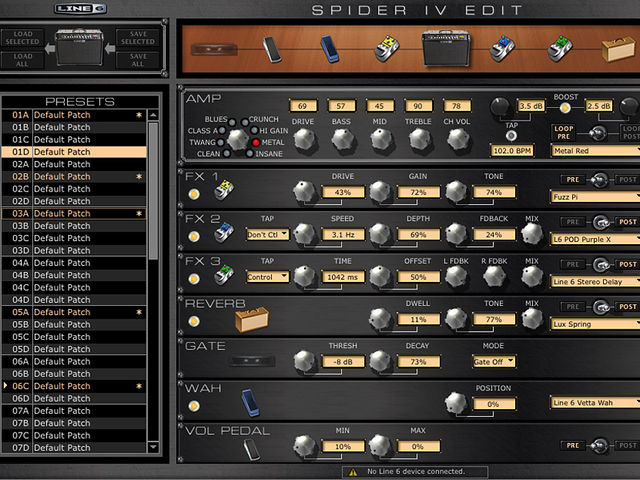Click the Load All button
The image size is (640, 480).
22,60
